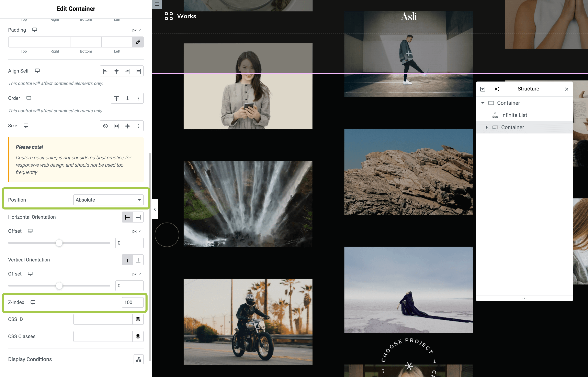Viewport: 588px width, 377px height.
Task: Click Works link in header
Action: [x=186, y=16]
